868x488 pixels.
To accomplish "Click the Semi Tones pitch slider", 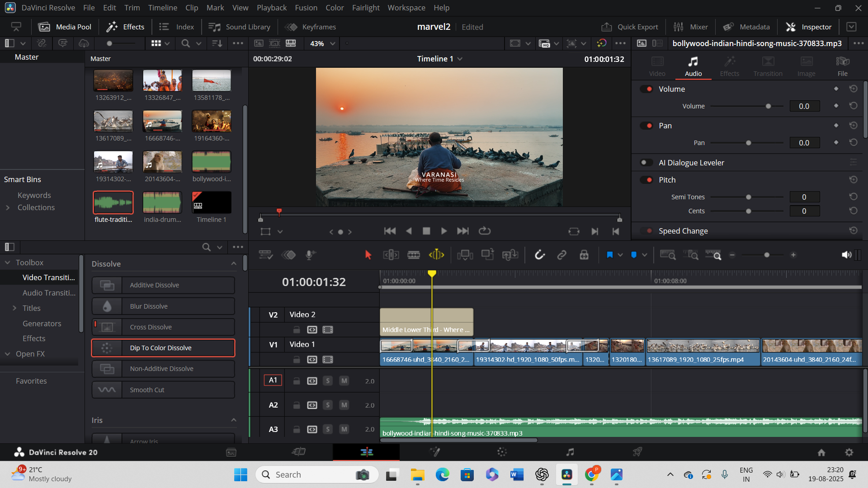I will click(x=748, y=197).
